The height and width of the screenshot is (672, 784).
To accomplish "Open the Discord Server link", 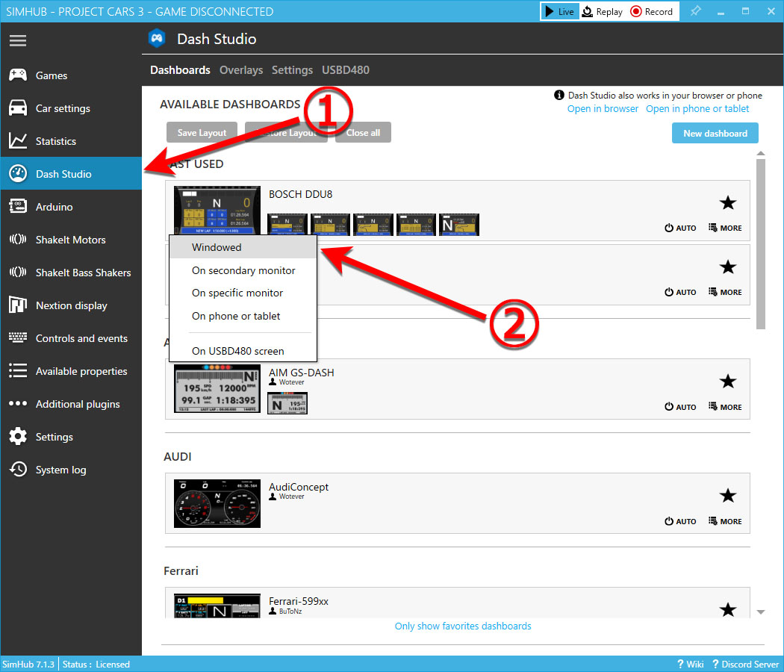I will point(745,664).
